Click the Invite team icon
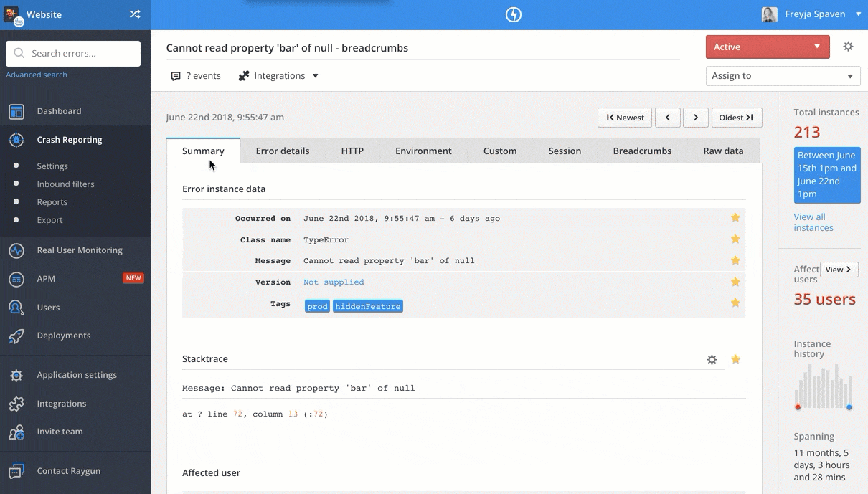This screenshot has width=868, height=494. tap(16, 432)
